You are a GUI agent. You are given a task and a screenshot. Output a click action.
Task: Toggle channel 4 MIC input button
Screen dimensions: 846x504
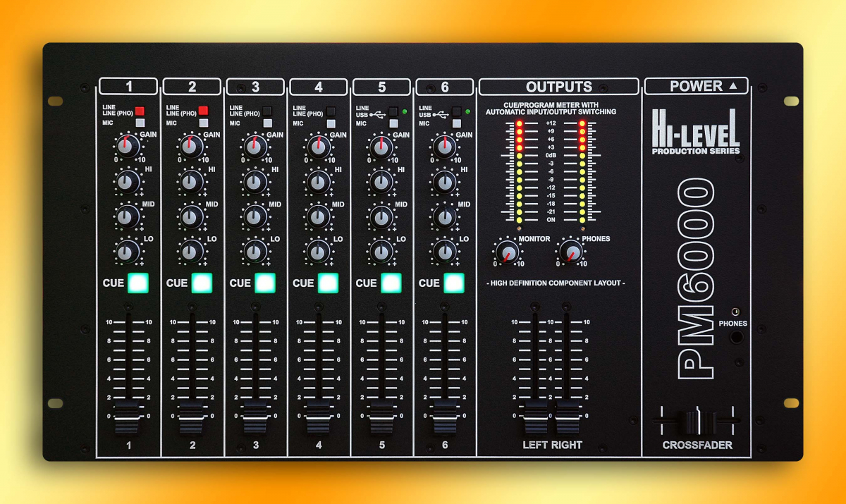coord(331,123)
